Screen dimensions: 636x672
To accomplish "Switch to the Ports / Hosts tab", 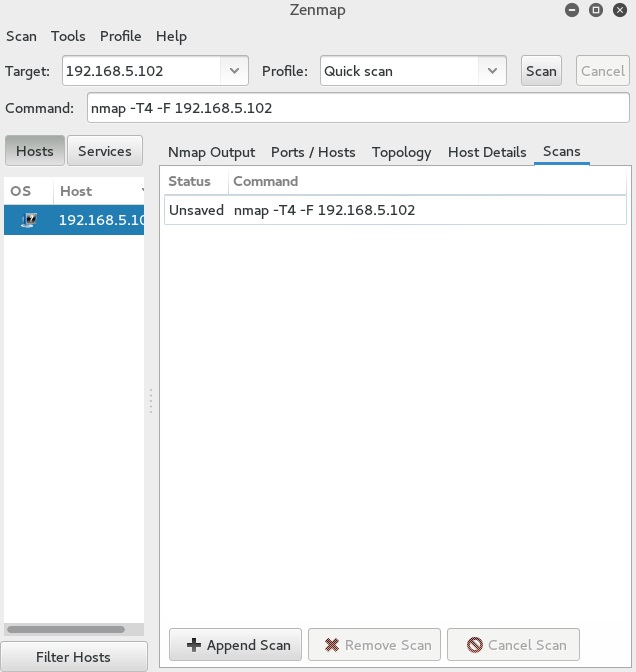I will click(x=313, y=152).
